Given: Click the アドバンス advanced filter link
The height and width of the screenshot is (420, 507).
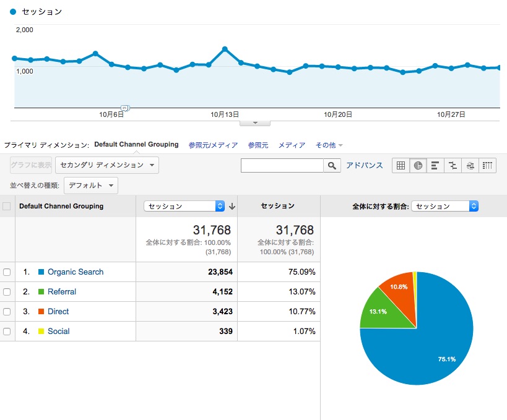Looking at the screenshot, I should point(365,165).
